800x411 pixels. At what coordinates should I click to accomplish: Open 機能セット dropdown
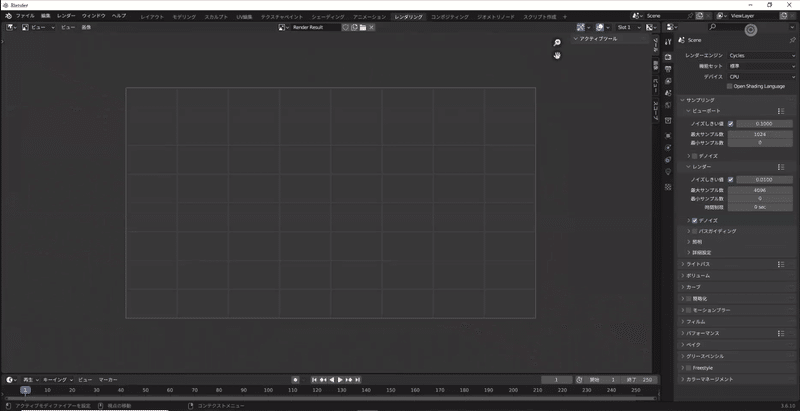762,66
